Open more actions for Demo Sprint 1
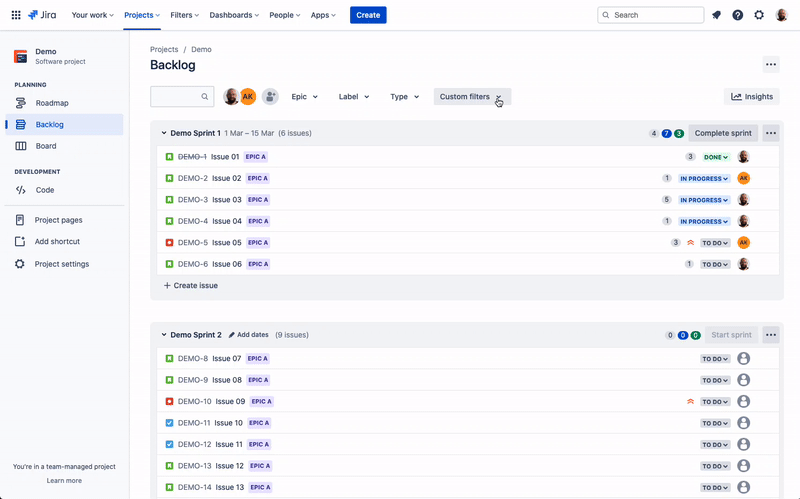This screenshot has width=800, height=499. [771, 133]
